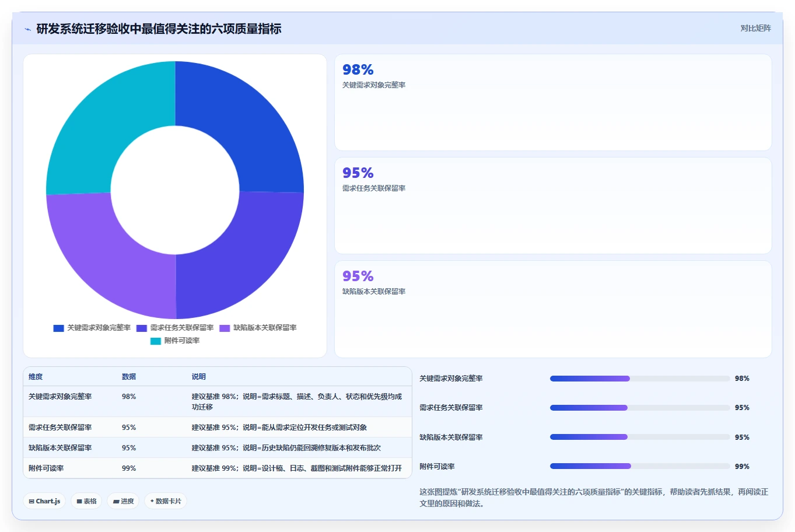The image size is (795, 532).
Task: Toggle legend swatch for 缺陷版本关联保留率
Action: (225, 328)
